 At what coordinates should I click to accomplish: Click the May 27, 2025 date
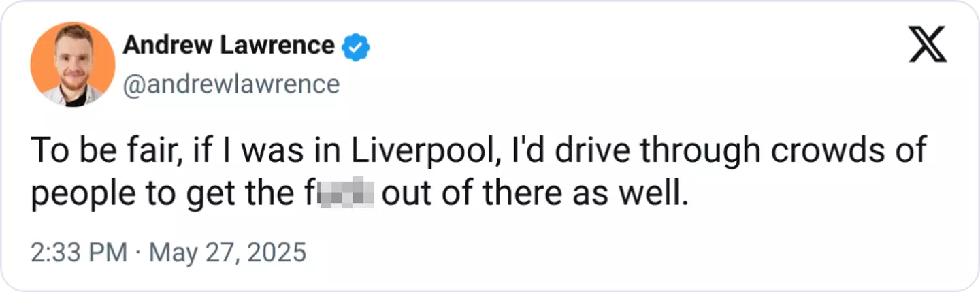tap(227, 253)
